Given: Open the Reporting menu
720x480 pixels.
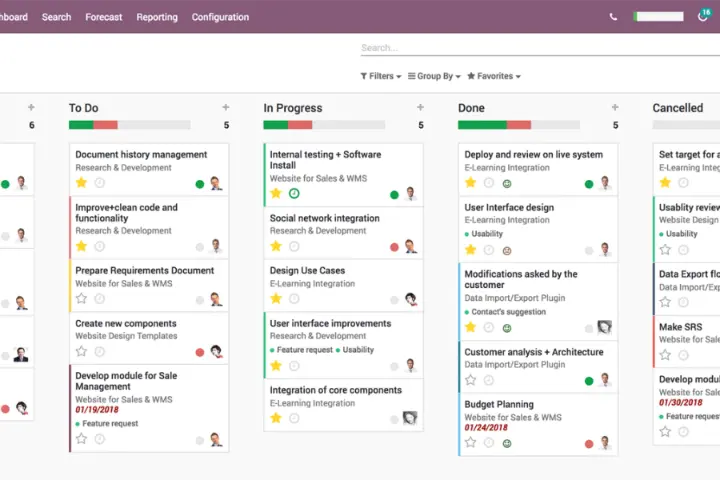Looking at the screenshot, I should pos(157,17).
